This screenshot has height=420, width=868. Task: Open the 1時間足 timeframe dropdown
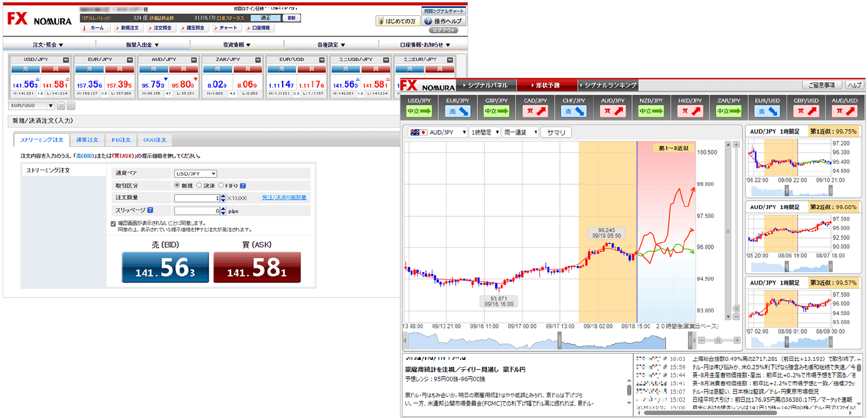[x=484, y=132]
